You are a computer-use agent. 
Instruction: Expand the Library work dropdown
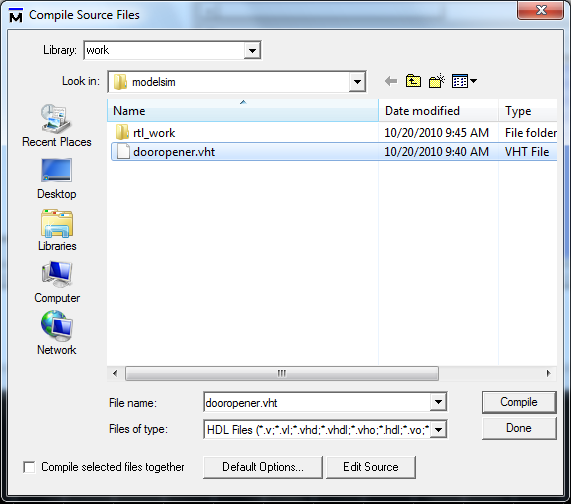point(252,50)
